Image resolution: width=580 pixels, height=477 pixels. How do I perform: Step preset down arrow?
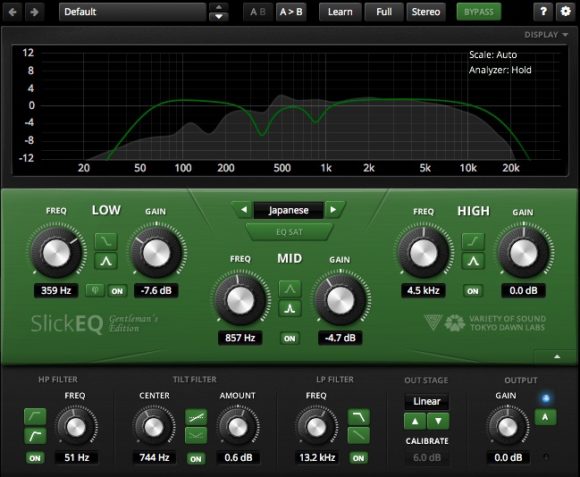219,17
